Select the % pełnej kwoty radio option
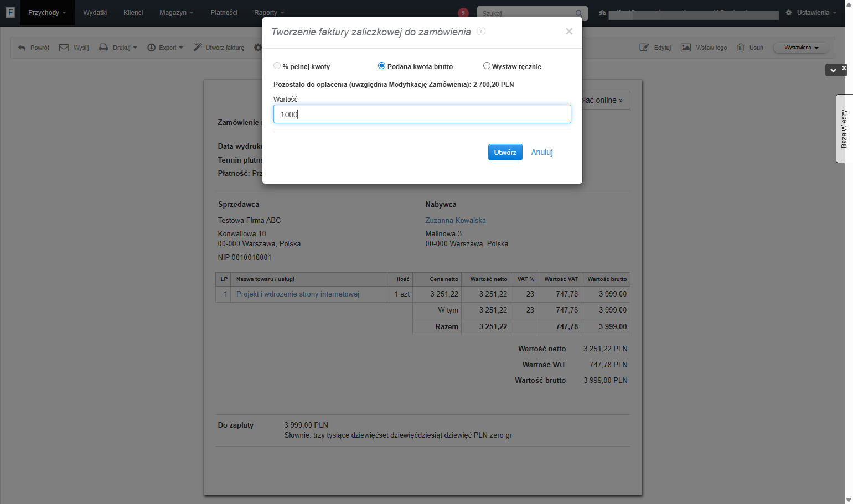Screen dimensions: 853x504 coord(277,66)
